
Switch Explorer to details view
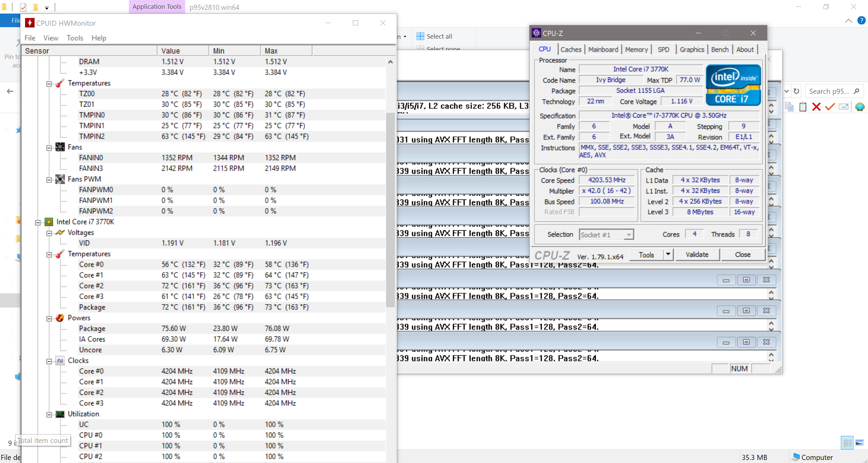click(847, 443)
